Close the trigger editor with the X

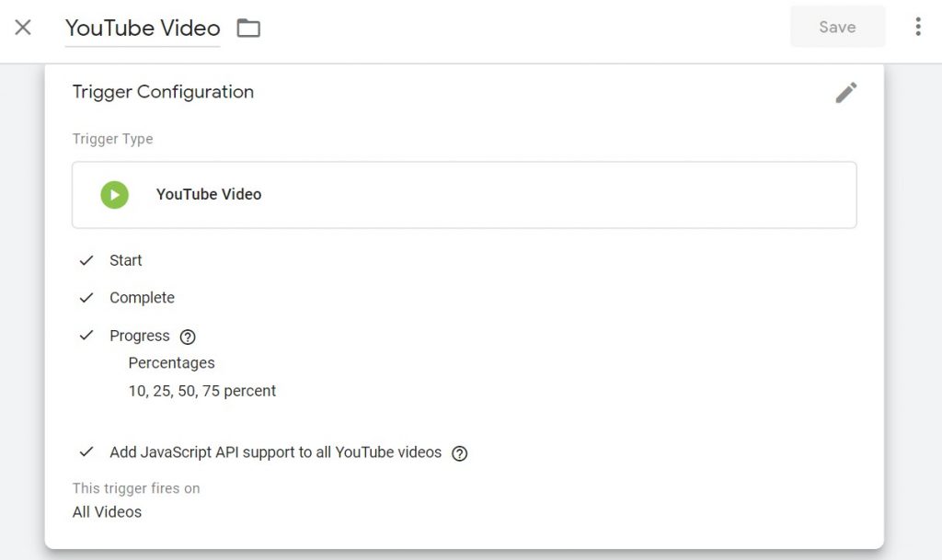pyautogui.click(x=22, y=28)
